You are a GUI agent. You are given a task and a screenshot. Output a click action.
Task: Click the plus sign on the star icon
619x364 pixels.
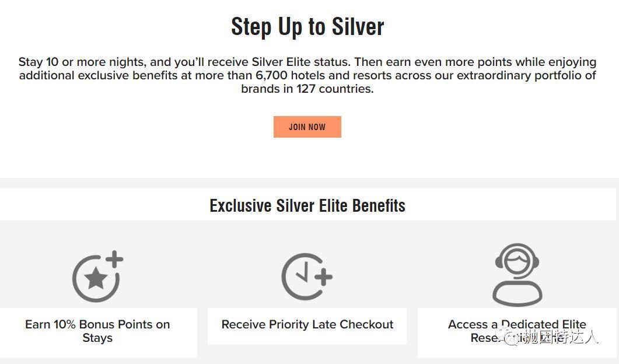(x=114, y=260)
